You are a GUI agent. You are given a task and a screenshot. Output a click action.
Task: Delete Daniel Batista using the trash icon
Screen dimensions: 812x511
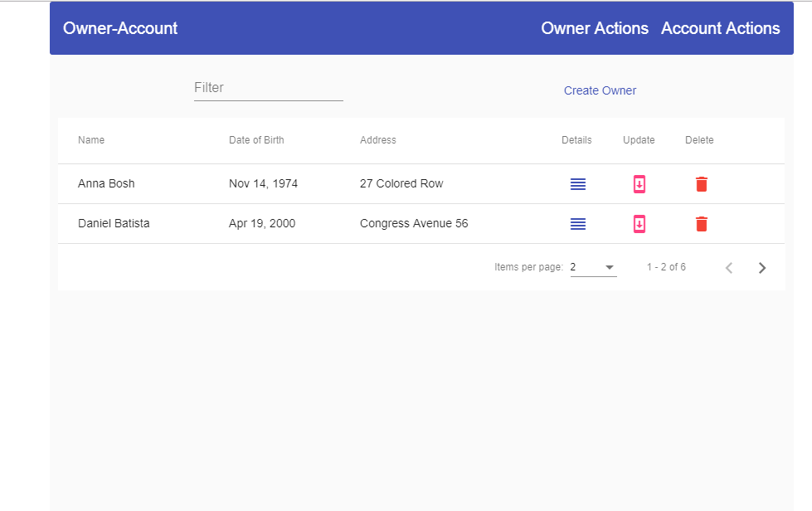click(x=701, y=223)
